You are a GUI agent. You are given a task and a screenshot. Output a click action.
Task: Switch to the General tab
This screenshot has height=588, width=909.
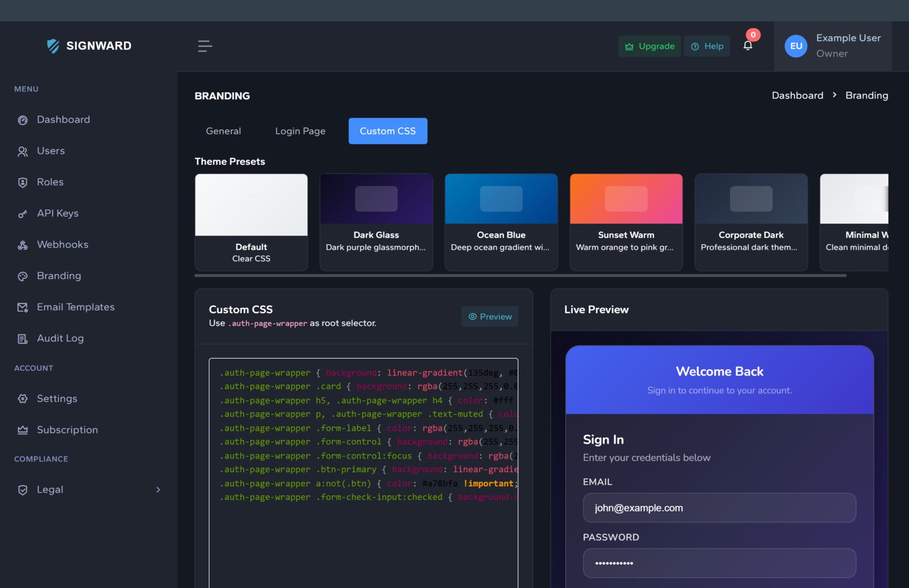tap(223, 131)
